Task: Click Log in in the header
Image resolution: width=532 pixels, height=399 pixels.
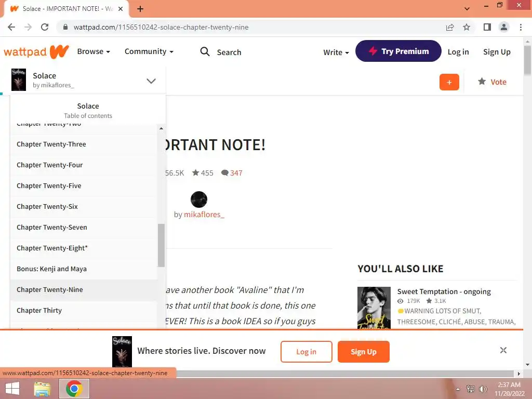Action: click(458, 52)
